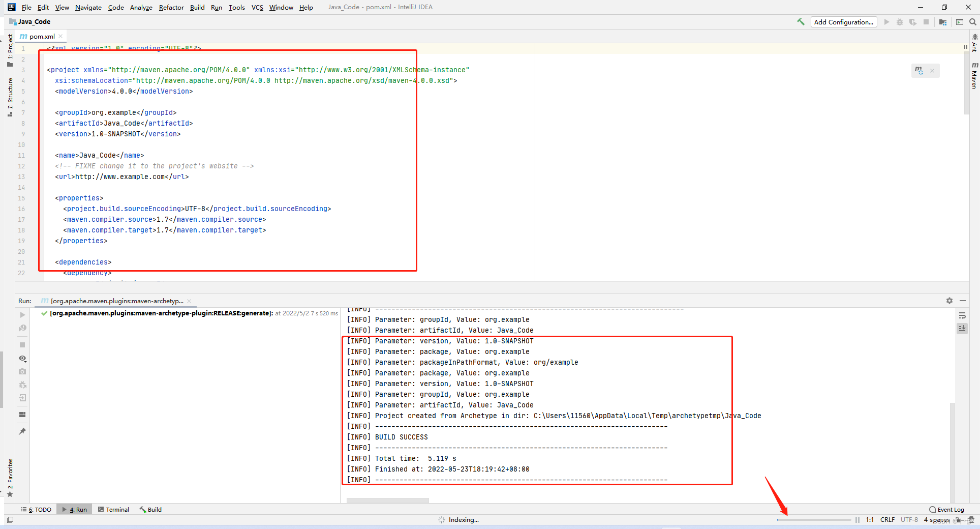Click the Stop square icon in main toolbar
This screenshot has height=529, width=980.
tap(926, 22)
